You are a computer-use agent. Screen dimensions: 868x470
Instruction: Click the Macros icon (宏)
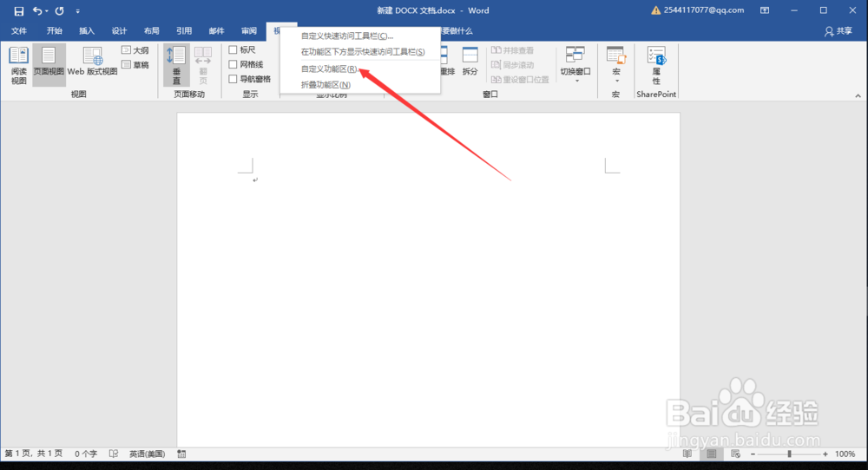615,56
